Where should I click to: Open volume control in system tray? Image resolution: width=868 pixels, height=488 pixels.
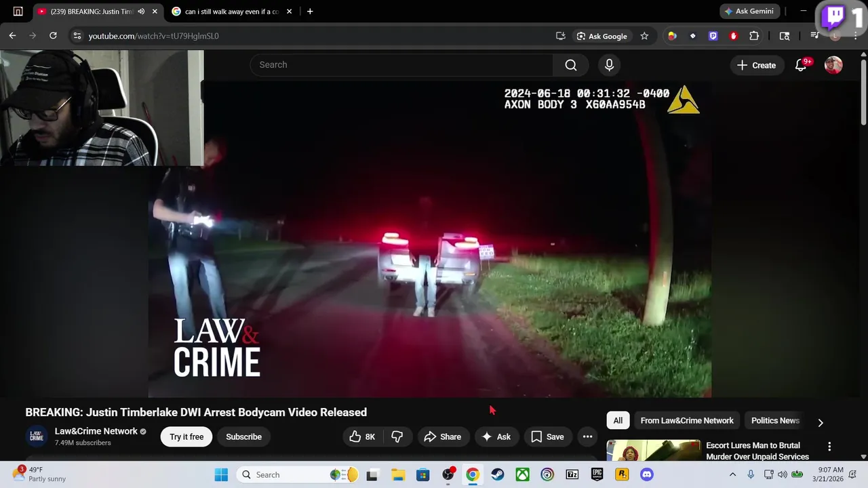point(783,475)
